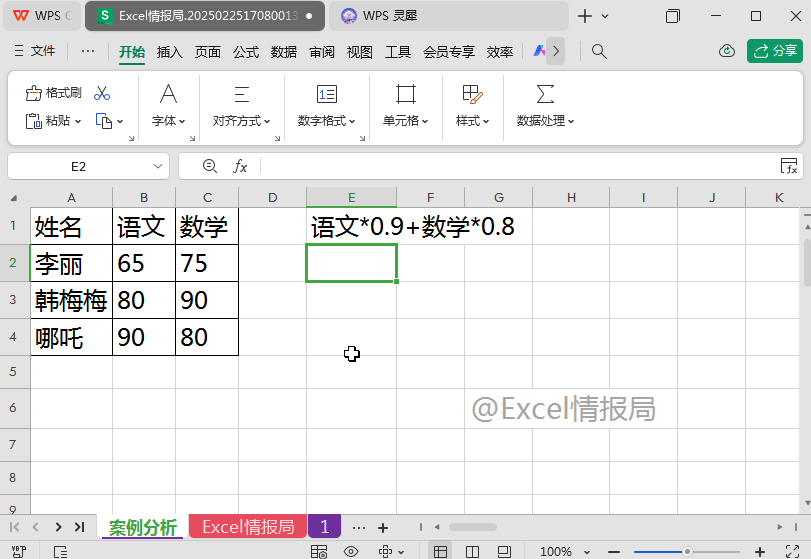Click the green 分享 share button
811x559 pixels.
775,51
